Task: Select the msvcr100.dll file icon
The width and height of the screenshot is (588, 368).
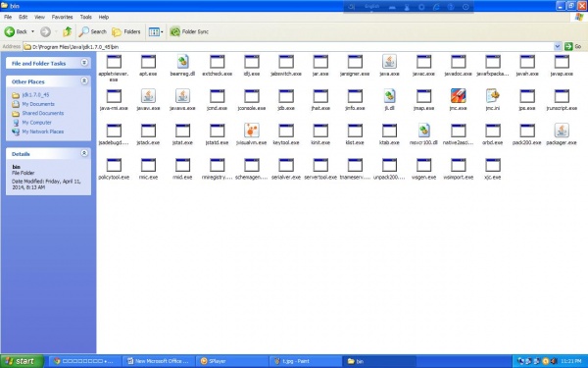Action: point(423,131)
